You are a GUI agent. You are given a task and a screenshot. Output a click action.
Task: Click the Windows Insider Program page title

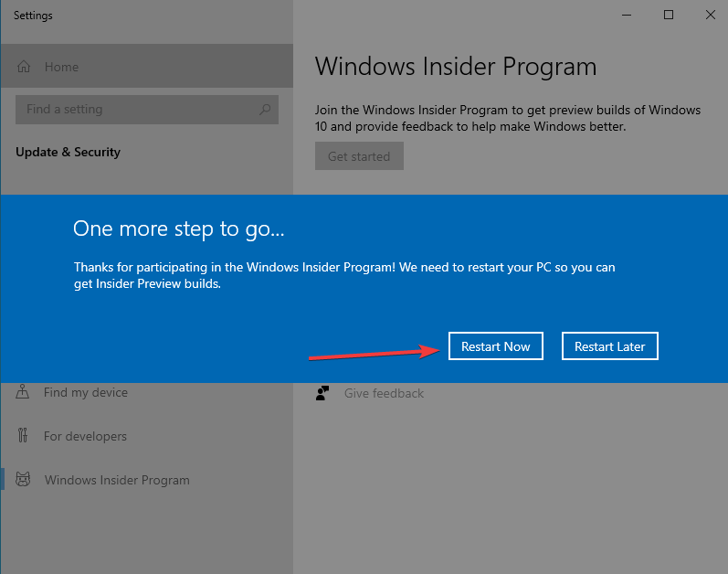456,67
